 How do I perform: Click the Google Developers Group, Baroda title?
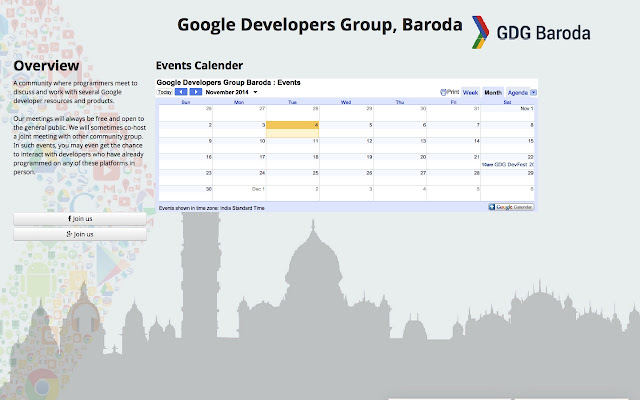click(320, 24)
